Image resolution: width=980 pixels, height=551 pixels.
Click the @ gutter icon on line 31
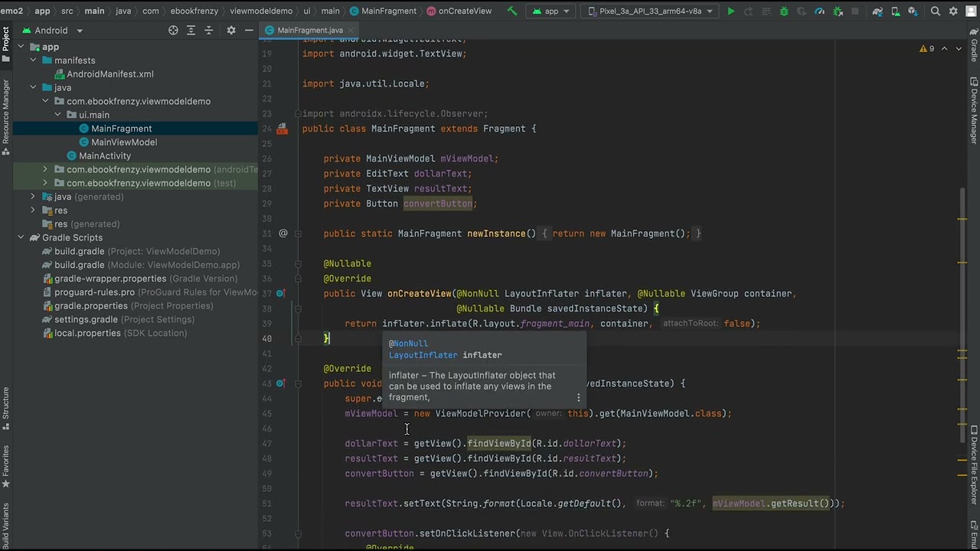pos(283,233)
